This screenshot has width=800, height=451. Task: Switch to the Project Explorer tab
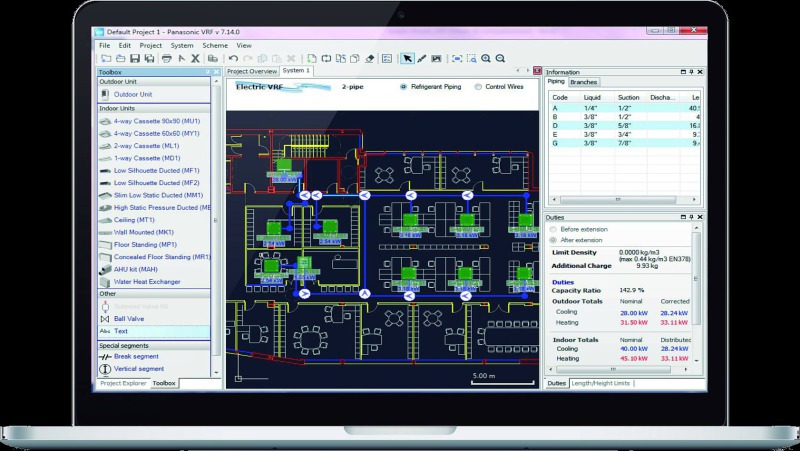[123, 383]
